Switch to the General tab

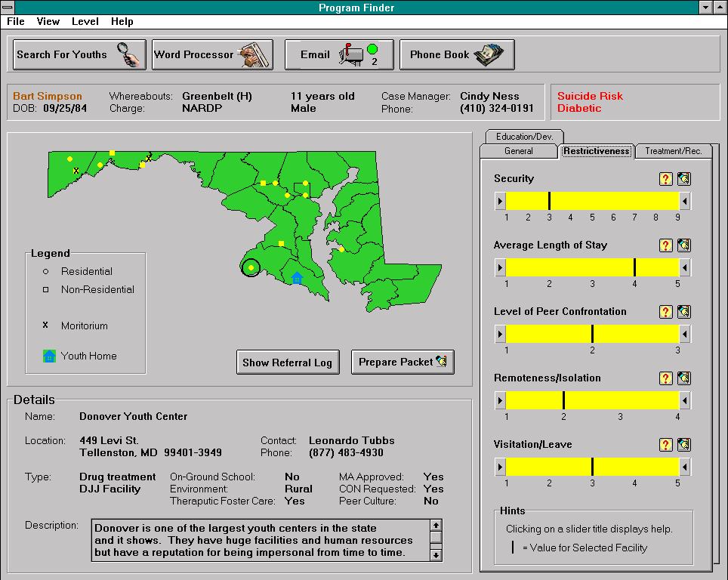pyautogui.click(x=519, y=151)
